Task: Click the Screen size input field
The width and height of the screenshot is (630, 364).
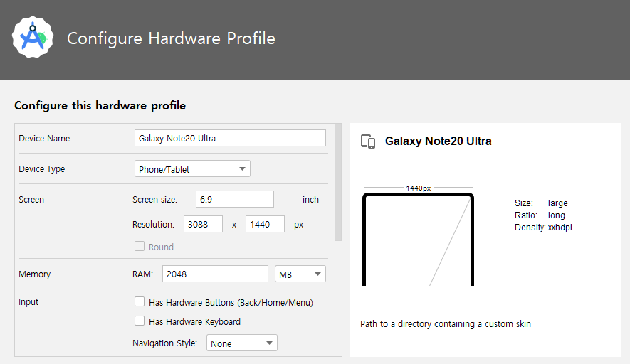Action: [235, 200]
